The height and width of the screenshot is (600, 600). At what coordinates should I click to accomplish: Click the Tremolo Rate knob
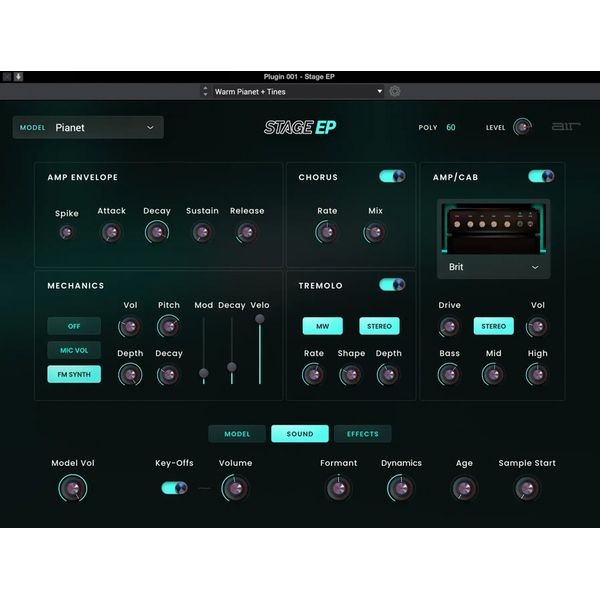[313, 375]
